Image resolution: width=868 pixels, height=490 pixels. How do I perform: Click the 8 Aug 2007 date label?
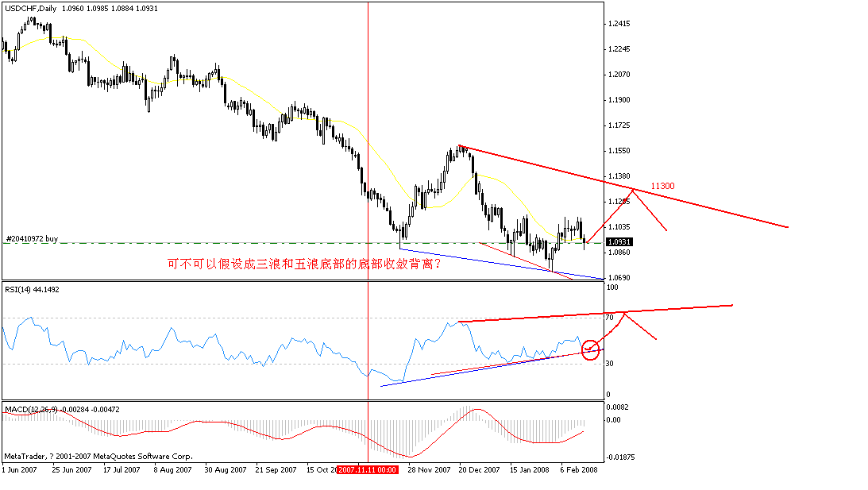[172, 470]
